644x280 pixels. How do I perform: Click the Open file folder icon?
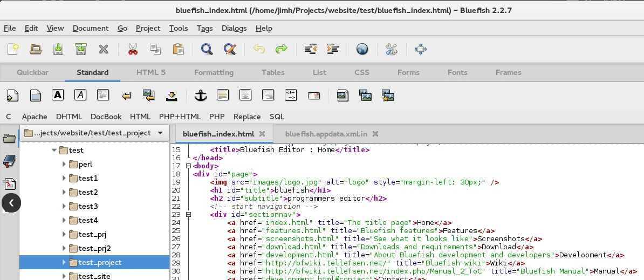click(x=36, y=49)
